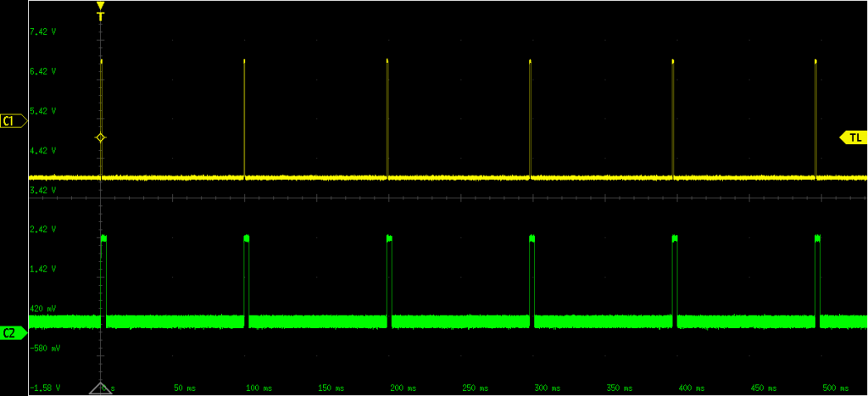
Task: Select the yellow diamond trigger point
Action: pos(101,137)
